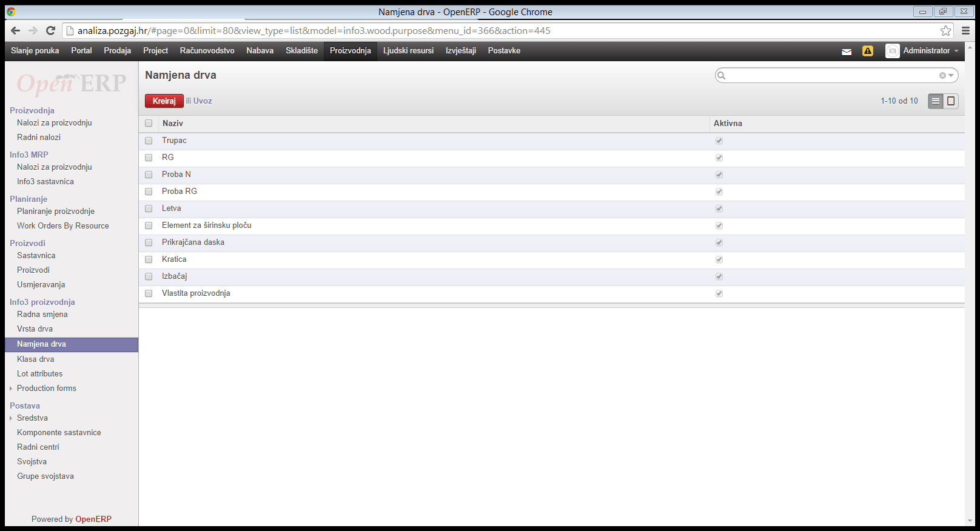Expand the Production forms menu
Screen dimensions: 980x531
(46, 389)
